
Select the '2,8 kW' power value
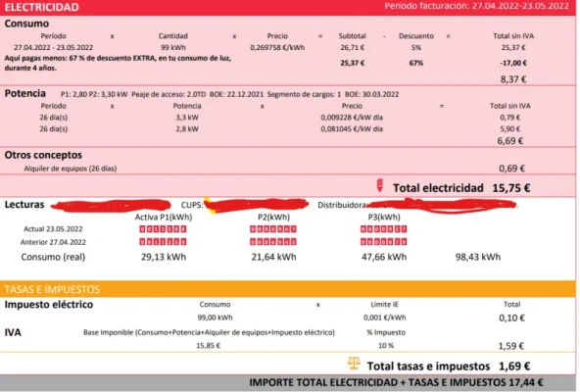[187, 128]
